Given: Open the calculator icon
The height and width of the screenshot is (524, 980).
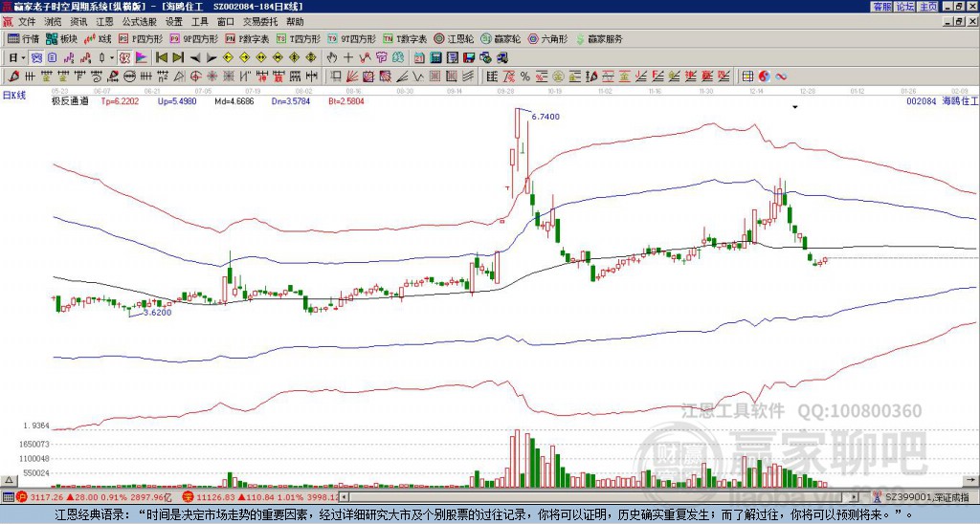Looking at the screenshot, I should coord(435,58).
